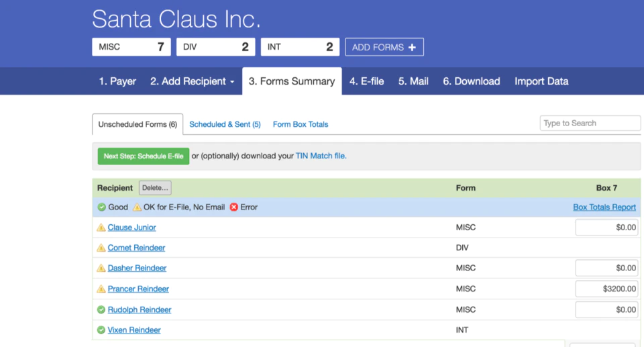Open the Box Totals Report link
This screenshot has width=644, height=347.
(604, 207)
